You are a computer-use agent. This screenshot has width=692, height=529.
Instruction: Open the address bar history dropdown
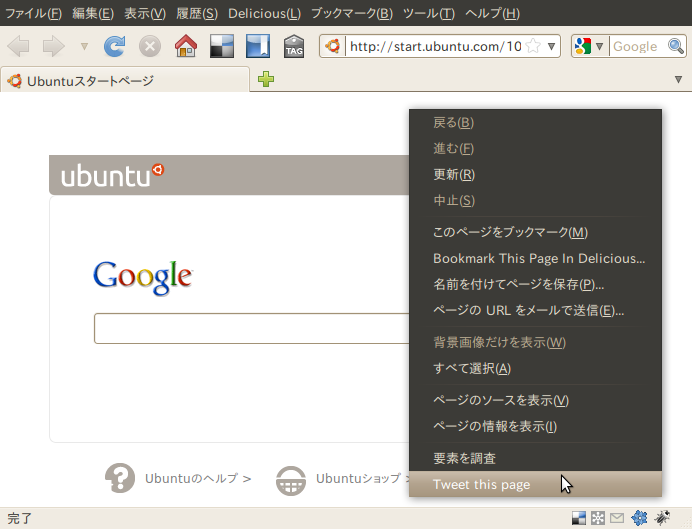[x=551, y=46]
